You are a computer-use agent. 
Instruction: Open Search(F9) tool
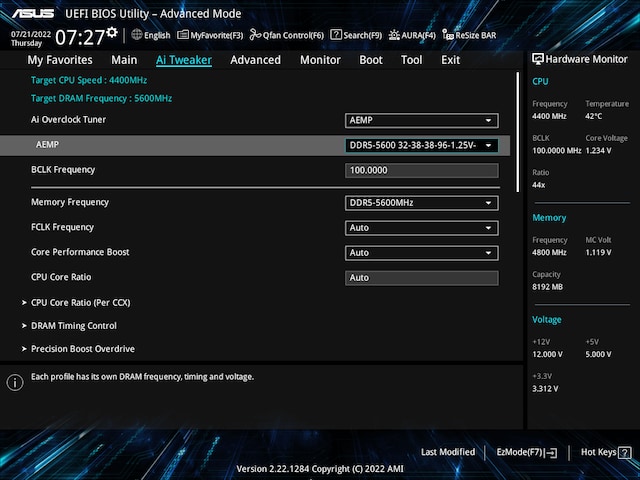pos(357,35)
